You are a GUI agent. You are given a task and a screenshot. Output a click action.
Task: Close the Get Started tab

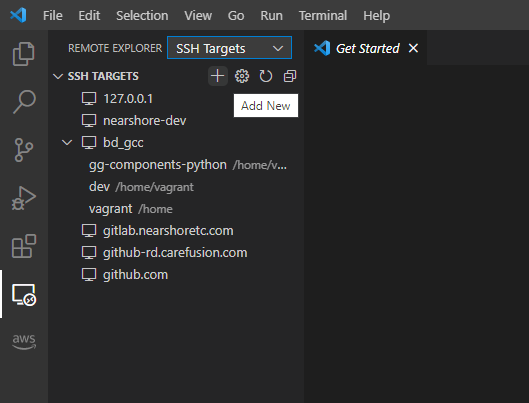413,48
